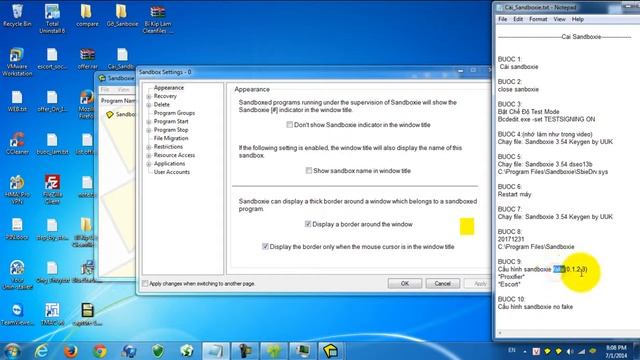Screen dimensions: 640x360
Task: Select Program Groups in settings tree
Action: (174, 113)
